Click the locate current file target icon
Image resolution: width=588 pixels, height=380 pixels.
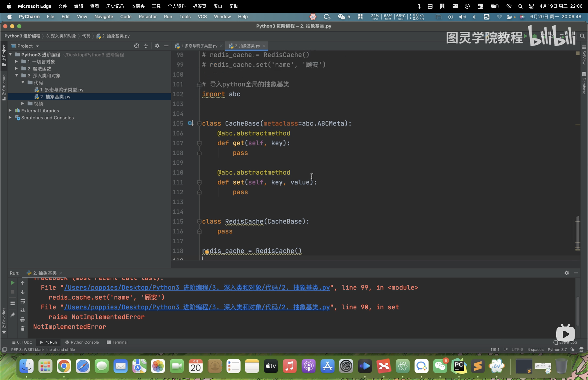pos(136,46)
